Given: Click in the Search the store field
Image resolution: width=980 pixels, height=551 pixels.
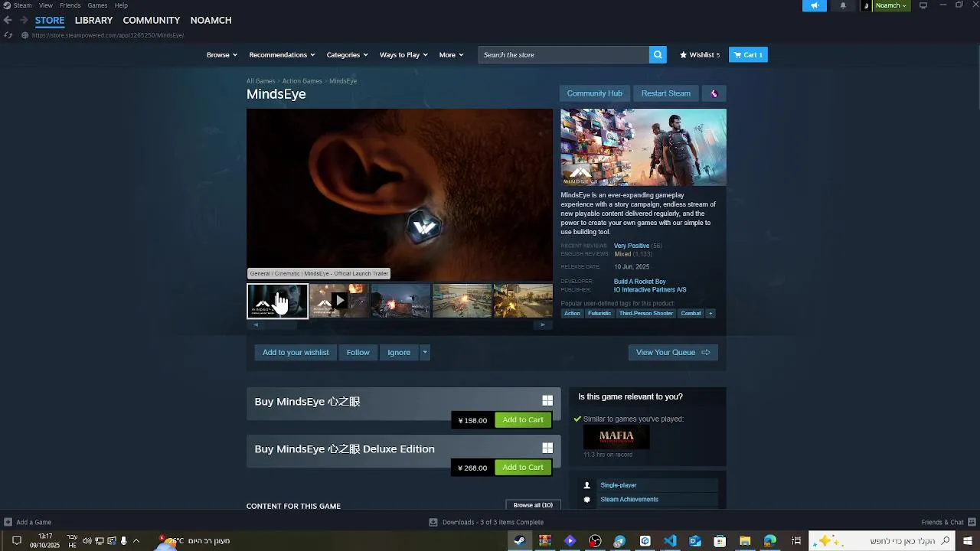Looking at the screenshot, I should point(563,55).
